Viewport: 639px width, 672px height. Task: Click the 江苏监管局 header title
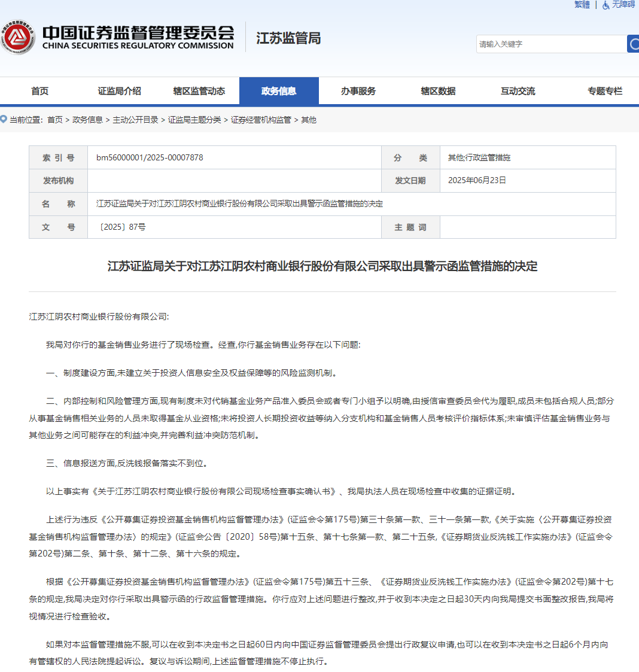point(288,38)
